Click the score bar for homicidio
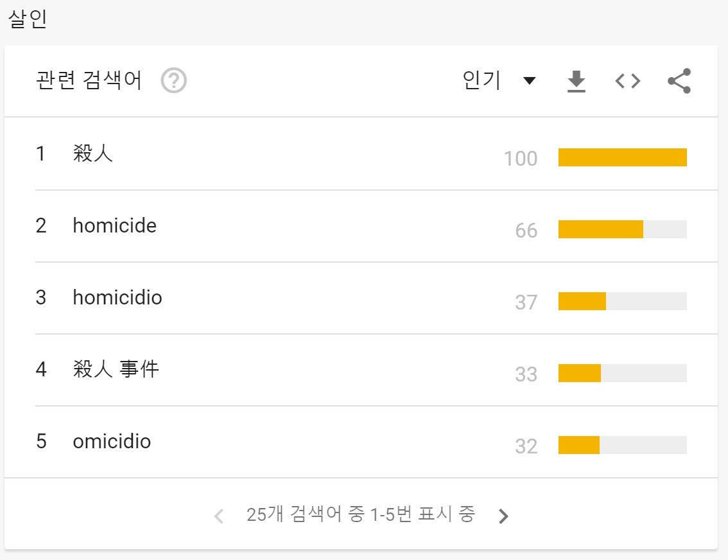This screenshot has height=560, width=728. coord(622,301)
